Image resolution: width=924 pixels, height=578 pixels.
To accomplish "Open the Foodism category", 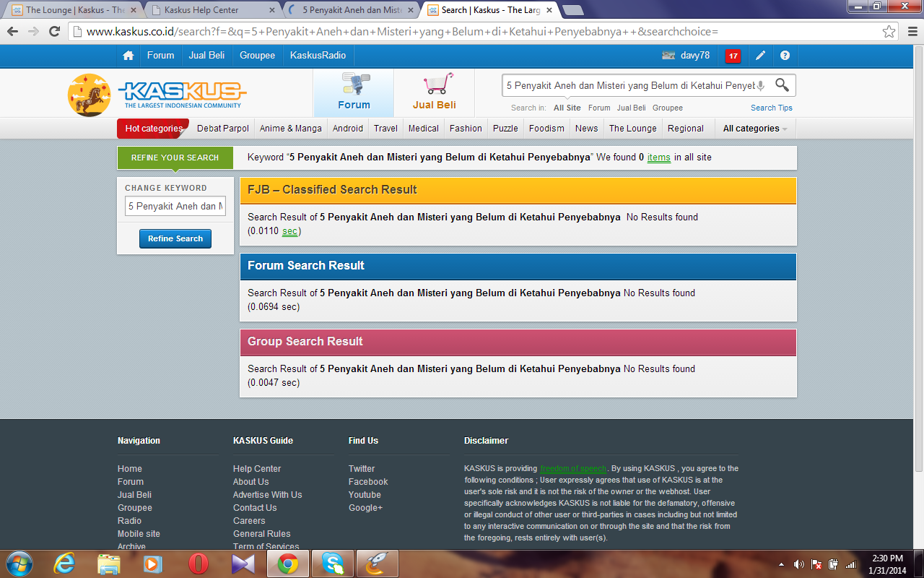I will coord(546,129).
